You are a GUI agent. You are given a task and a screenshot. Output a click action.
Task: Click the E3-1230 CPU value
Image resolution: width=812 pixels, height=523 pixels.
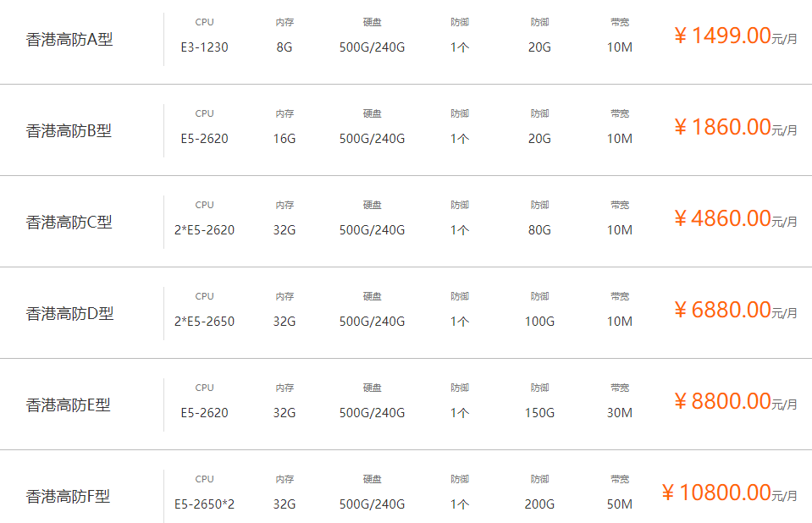204,47
